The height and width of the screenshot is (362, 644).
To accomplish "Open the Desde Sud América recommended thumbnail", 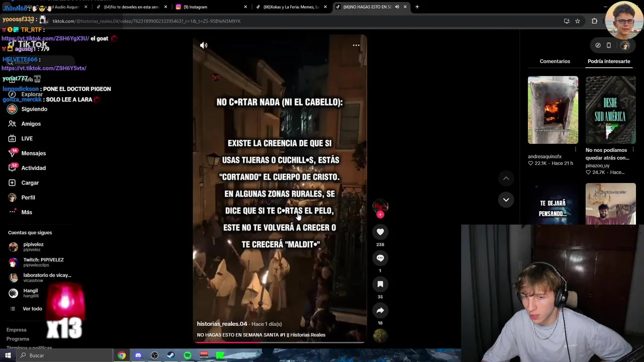I will (611, 110).
